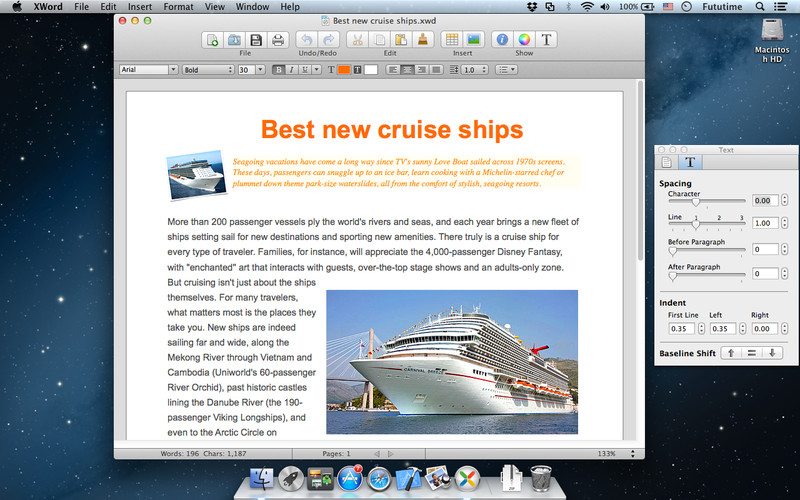Click the orange text color swatch
This screenshot has height=500, width=800.
click(344, 70)
